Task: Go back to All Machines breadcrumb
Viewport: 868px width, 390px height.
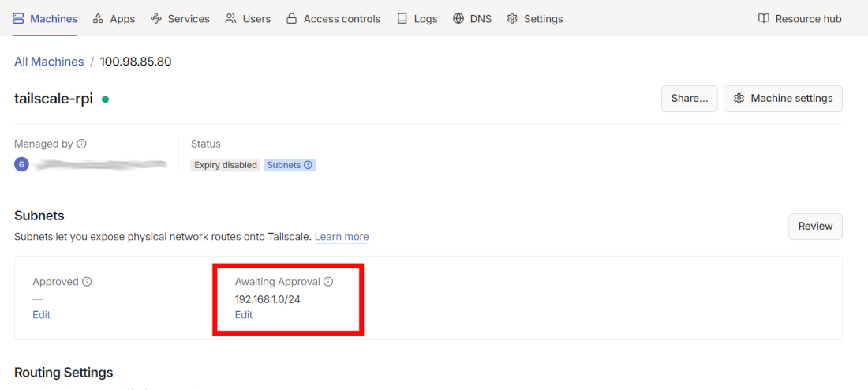Action: 49,62
